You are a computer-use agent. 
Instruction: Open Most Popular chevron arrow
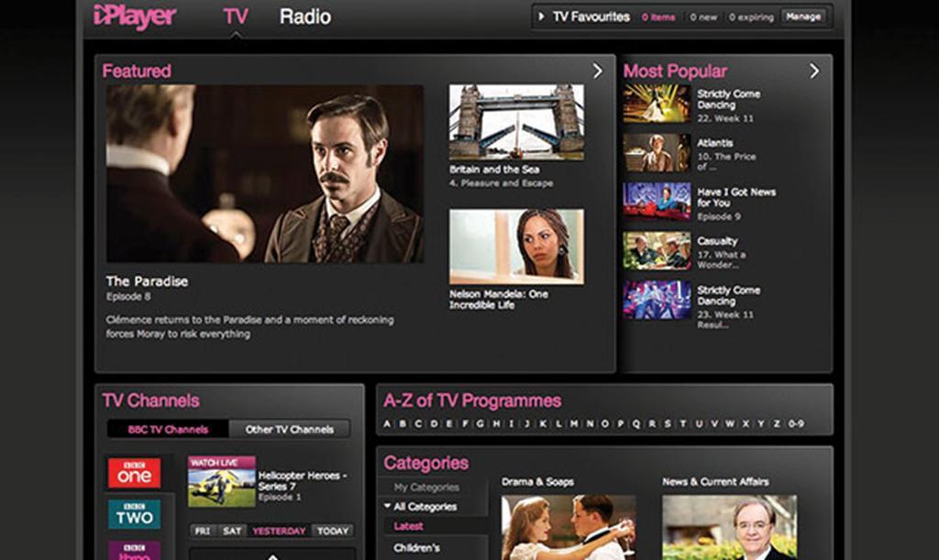(x=814, y=71)
